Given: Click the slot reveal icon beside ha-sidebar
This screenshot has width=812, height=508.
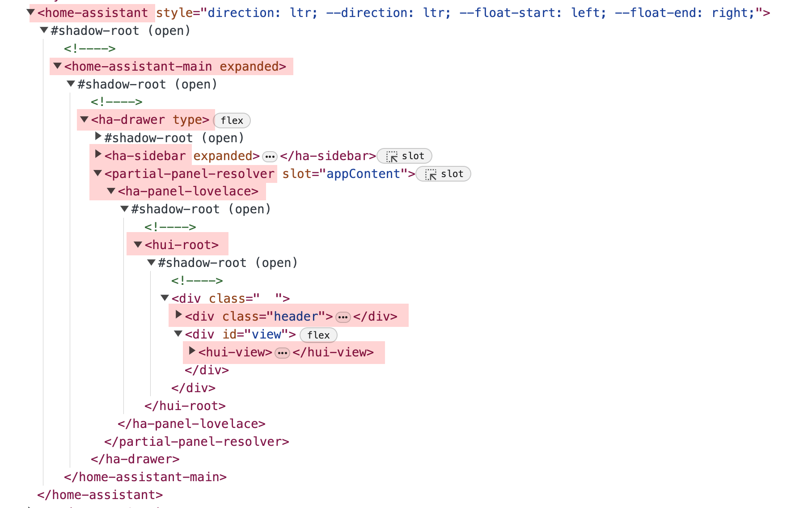Looking at the screenshot, I should coord(392,157).
